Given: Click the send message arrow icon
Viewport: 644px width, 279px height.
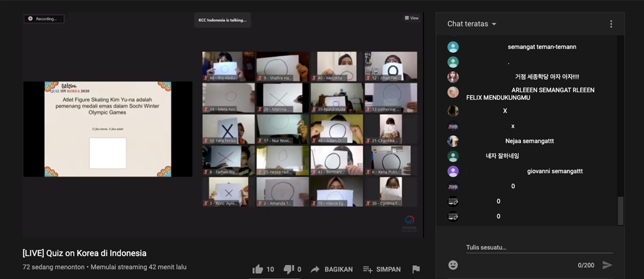Looking at the screenshot, I should tap(607, 265).
